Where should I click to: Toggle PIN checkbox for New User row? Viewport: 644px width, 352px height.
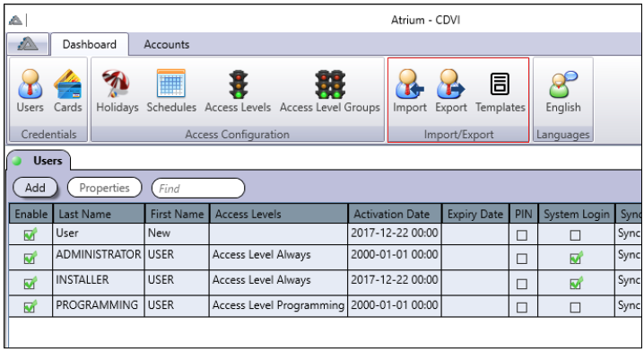coord(522,235)
